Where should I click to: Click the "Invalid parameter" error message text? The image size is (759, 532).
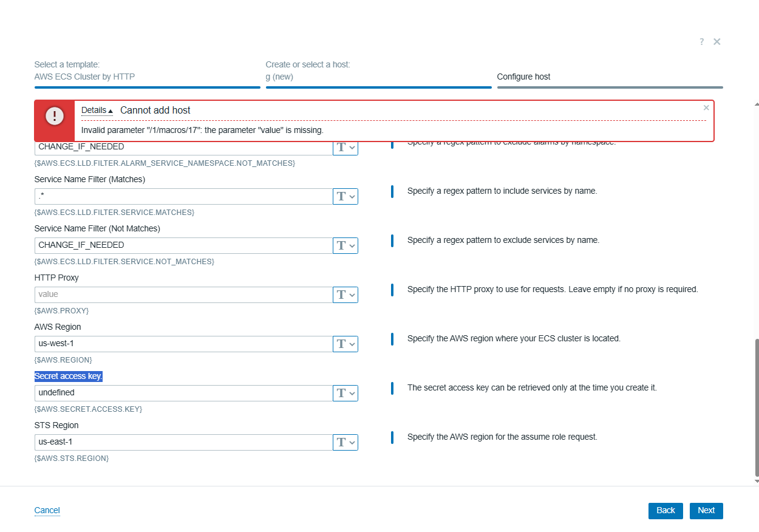(202, 131)
